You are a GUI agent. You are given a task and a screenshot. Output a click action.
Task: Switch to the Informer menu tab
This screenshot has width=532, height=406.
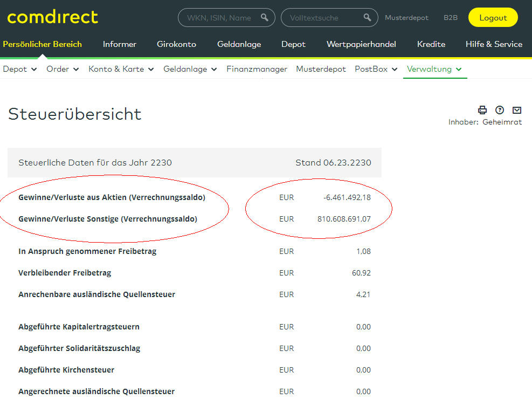click(120, 45)
